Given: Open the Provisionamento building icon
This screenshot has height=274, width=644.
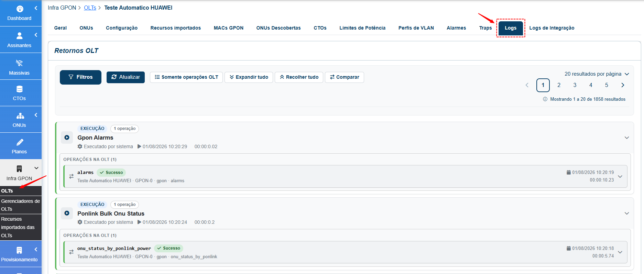Looking at the screenshot, I should coord(19,250).
